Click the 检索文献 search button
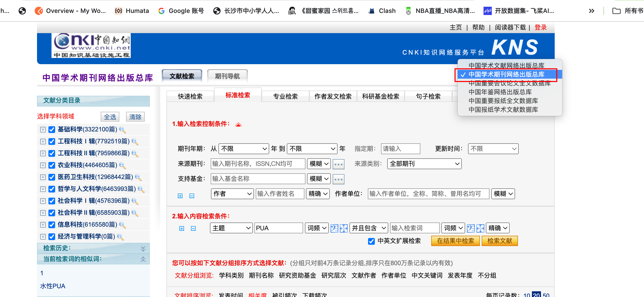644x297 pixels. (499, 241)
